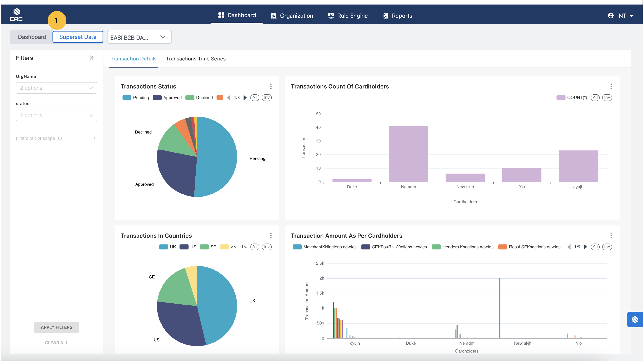Switch to Transactions Time Series tab
The height and width of the screenshot is (362, 644).
196,59
